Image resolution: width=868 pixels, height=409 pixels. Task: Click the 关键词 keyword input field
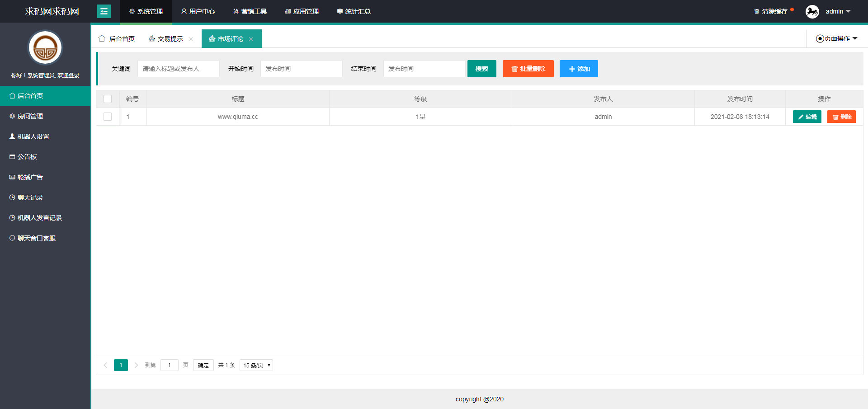click(178, 69)
